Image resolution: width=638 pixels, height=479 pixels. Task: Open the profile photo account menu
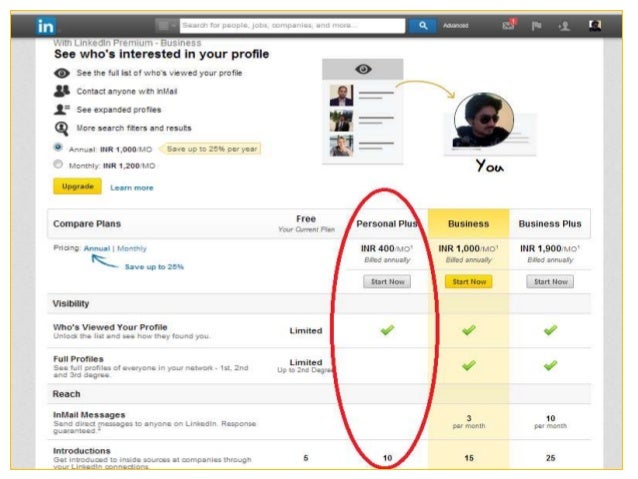pos(595,26)
